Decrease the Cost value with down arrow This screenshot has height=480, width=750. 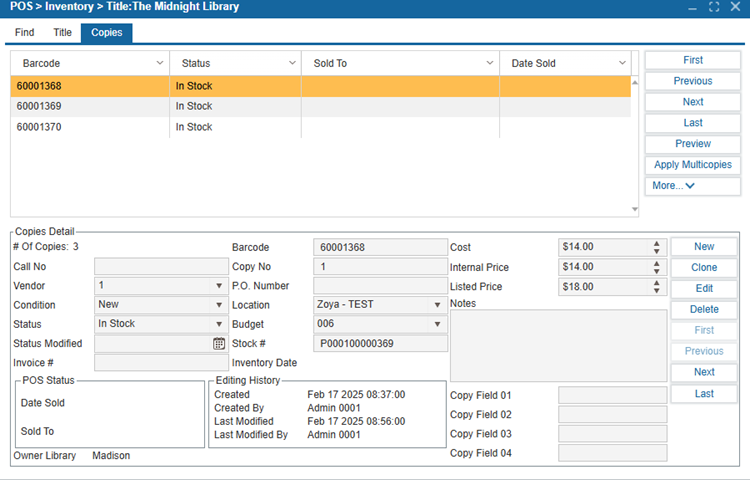coord(657,251)
